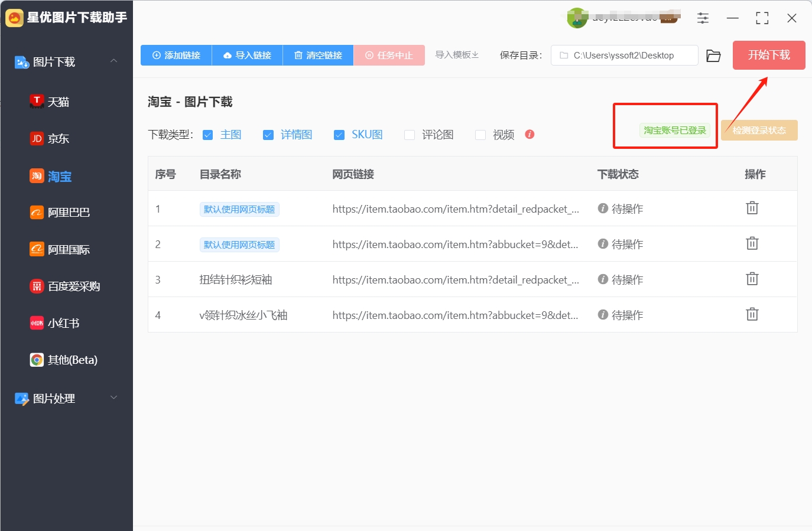
Task: Open the Tmall (天猫) download section
Action: pos(50,102)
